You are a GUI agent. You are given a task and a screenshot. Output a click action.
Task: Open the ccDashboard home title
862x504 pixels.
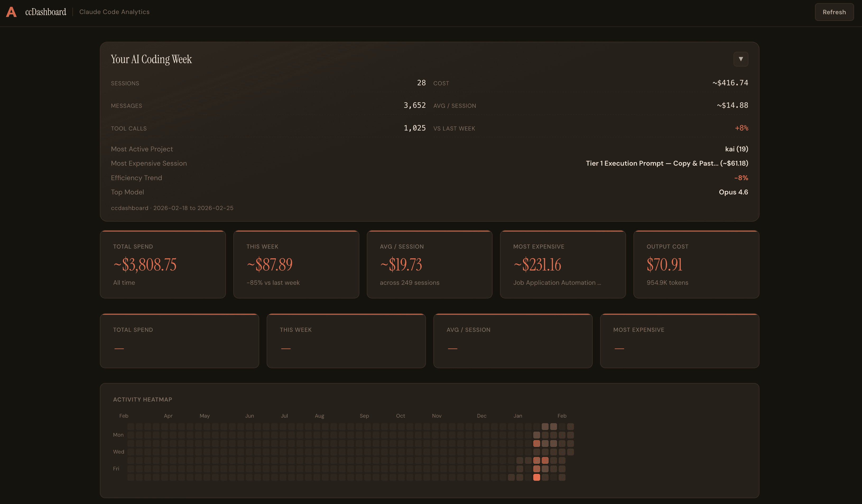(45, 12)
